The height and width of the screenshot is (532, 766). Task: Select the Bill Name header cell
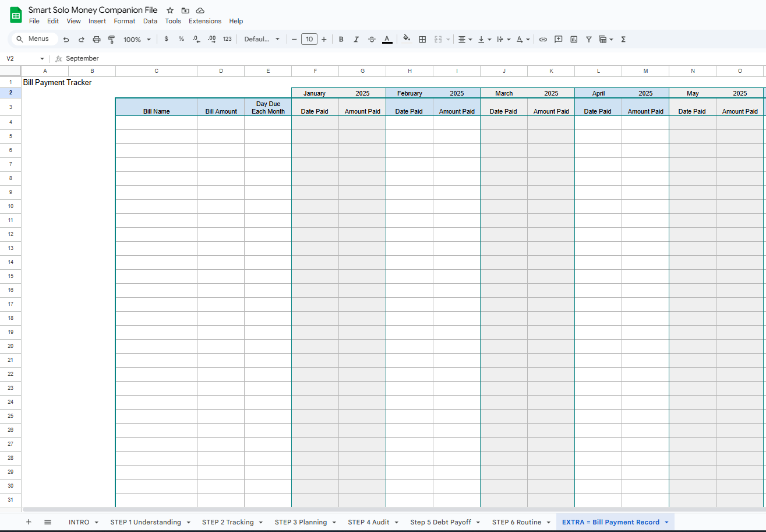click(x=157, y=107)
